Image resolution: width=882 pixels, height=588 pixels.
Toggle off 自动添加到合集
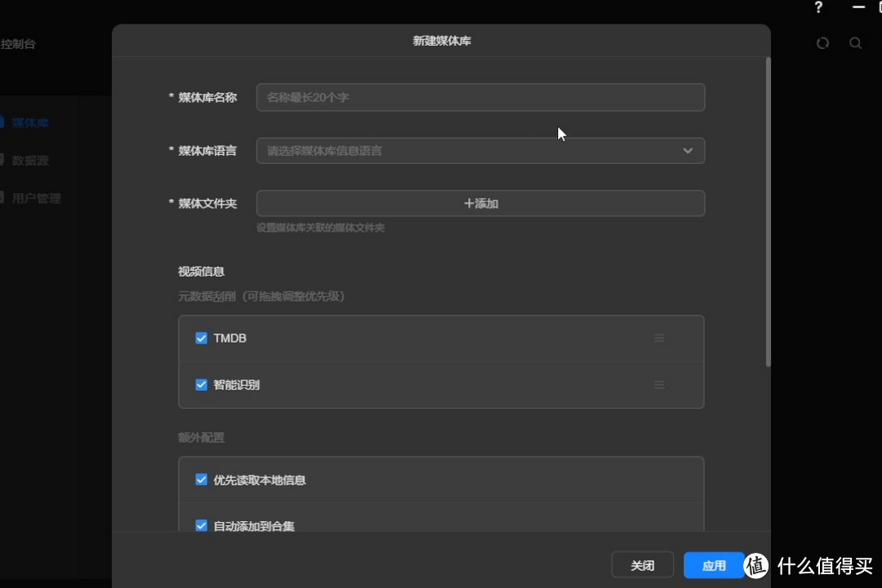(x=201, y=526)
